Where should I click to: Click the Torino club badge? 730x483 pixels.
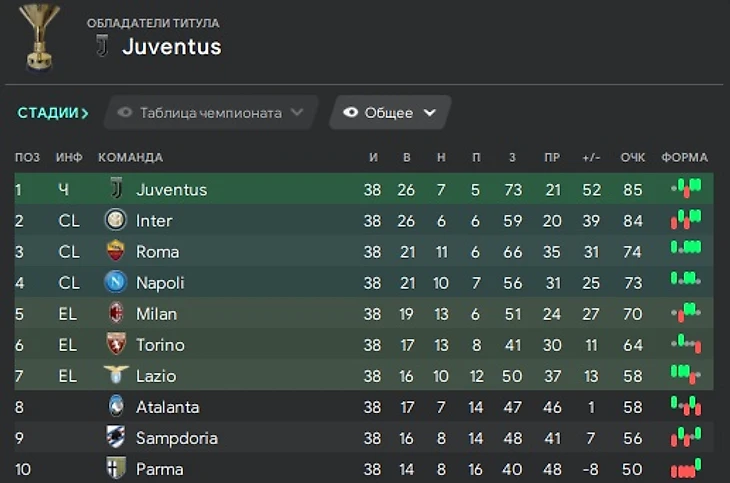[x=116, y=345]
